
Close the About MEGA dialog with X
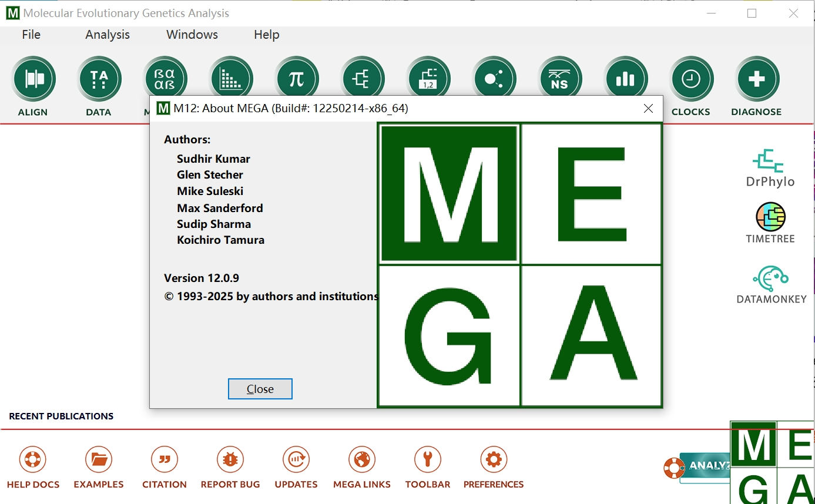pyautogui.click(x=648, y=109)
